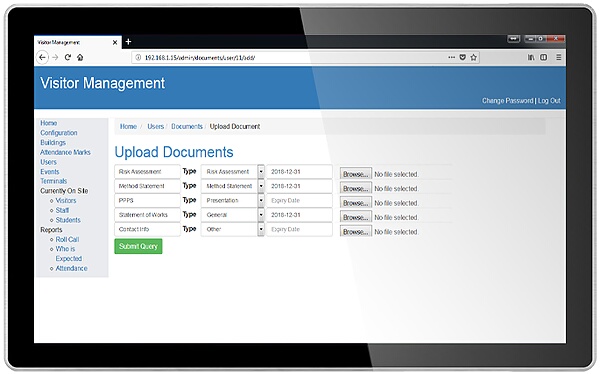Open Who is Expected report
This screenshot has height=374, width=600.
(69, 254)
